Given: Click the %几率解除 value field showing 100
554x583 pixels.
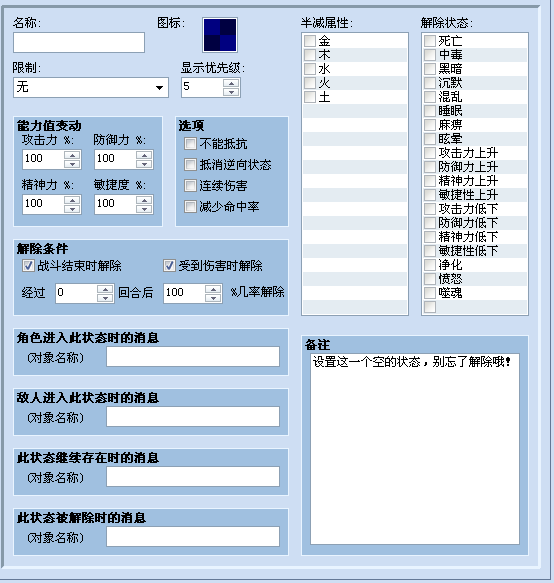Looking at the screenshot, I should point(184,293).
